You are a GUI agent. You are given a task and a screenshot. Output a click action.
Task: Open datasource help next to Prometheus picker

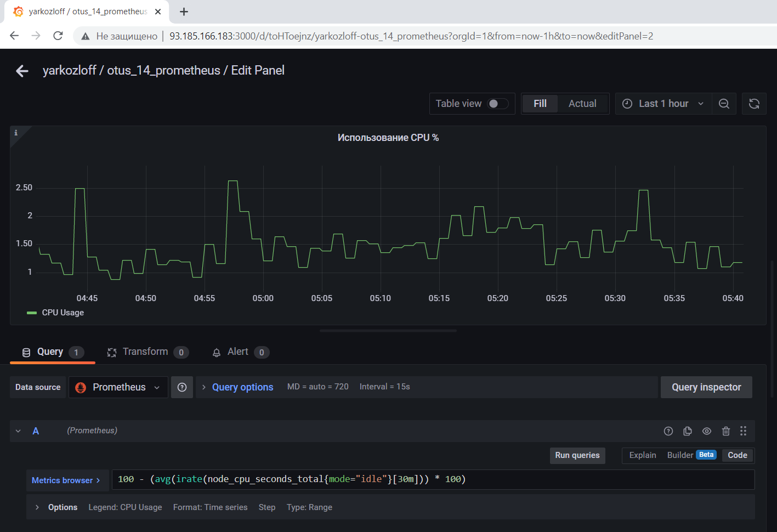[182, 387]
